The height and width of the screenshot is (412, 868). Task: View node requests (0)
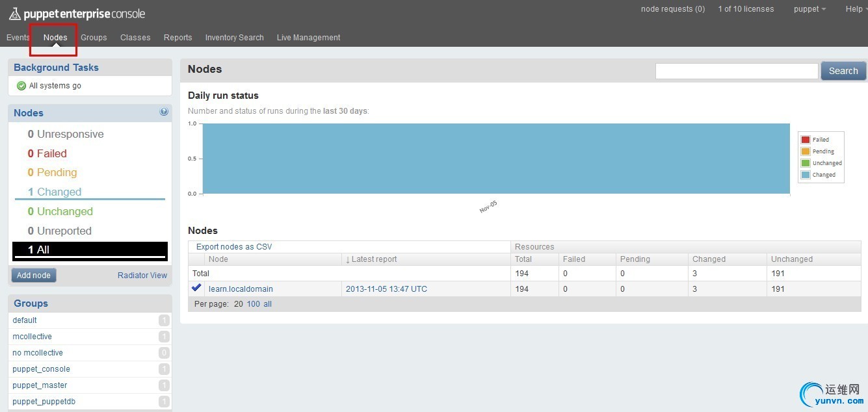coord(673,9)
